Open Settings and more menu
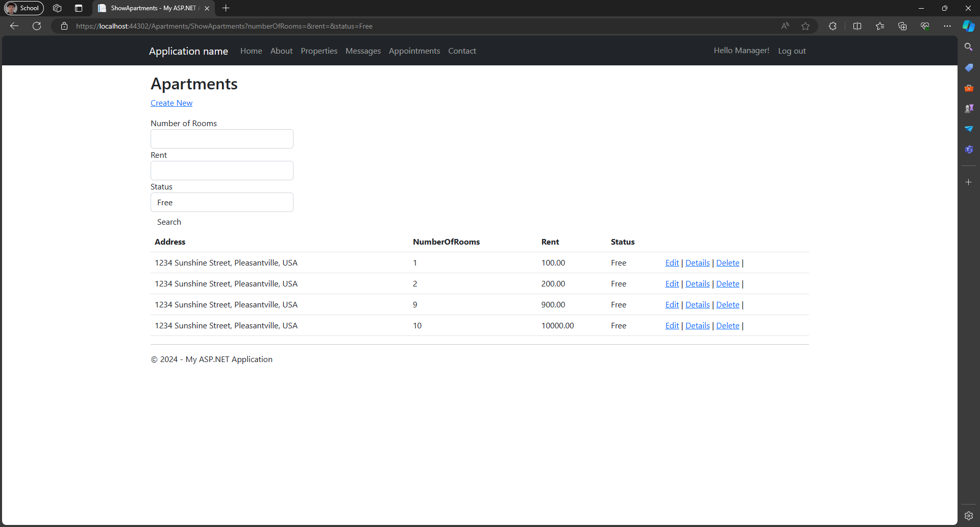This screenshot has height=527, width=980. click(947, 26)
